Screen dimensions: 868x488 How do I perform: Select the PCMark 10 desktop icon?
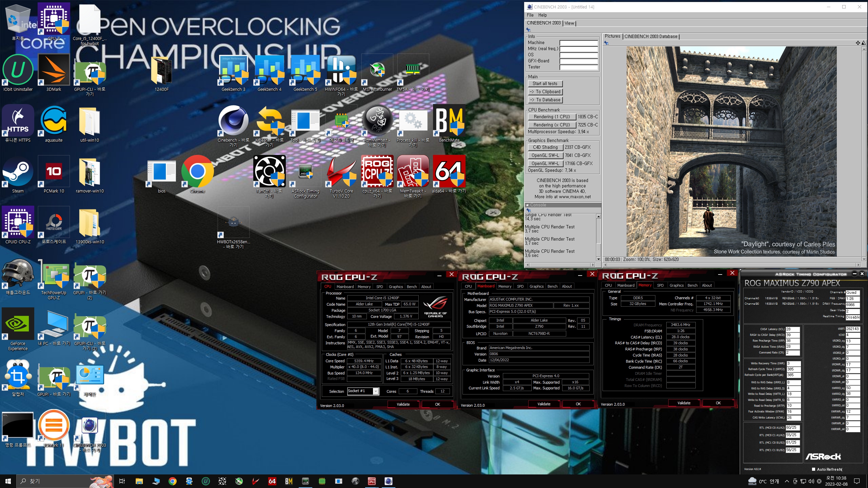point(54,175)
